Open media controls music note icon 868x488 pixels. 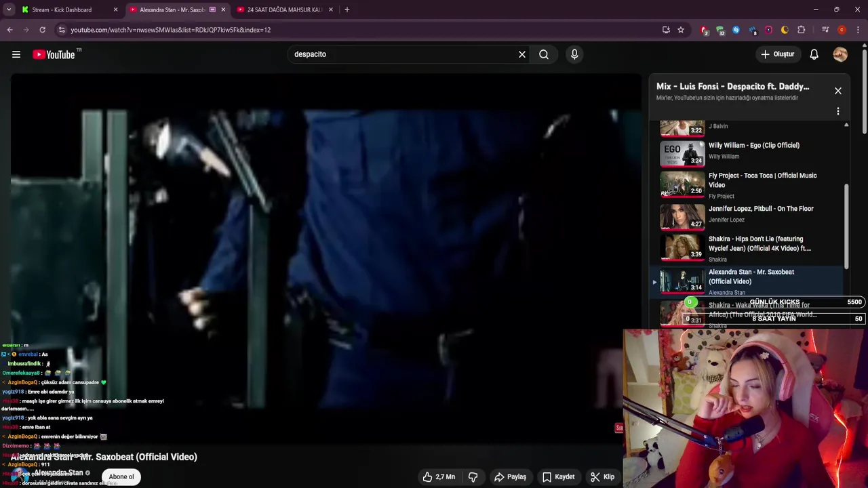coord(825,30)
